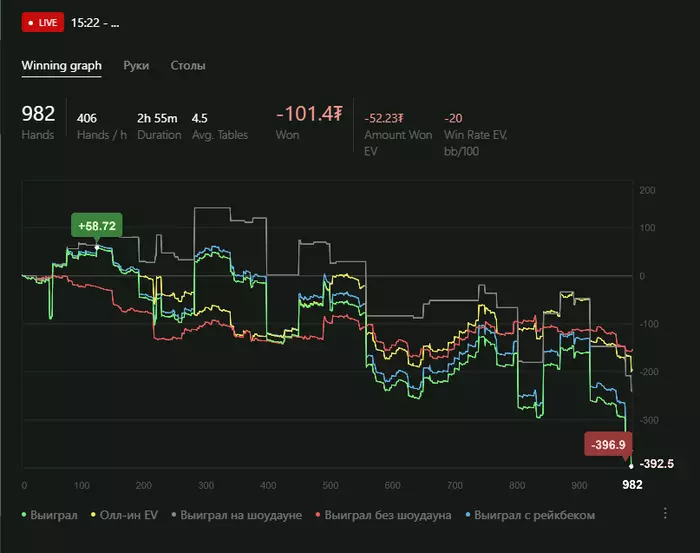Switch to the Руки tab
Screen dimensions: 700x553
click(136, 66)
